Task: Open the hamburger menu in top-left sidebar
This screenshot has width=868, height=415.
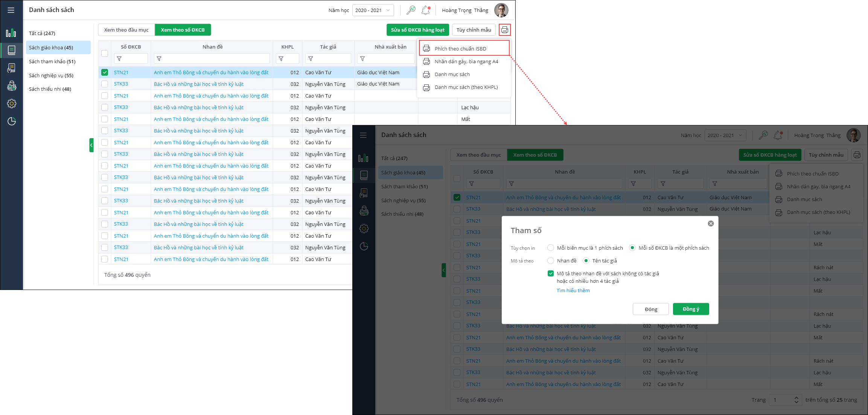Action: 11,10
